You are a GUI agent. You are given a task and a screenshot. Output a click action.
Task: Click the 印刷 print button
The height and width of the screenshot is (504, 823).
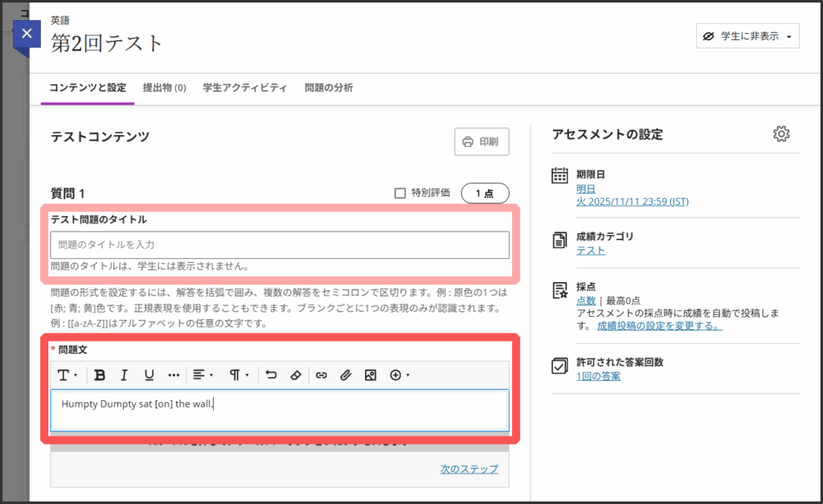[x=481, y=142]
